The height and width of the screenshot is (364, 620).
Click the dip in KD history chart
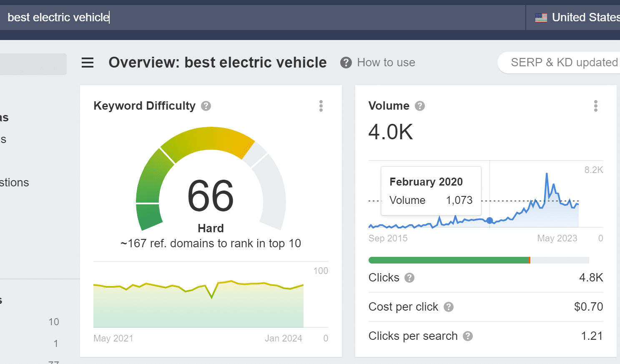(x=212, y=298)
